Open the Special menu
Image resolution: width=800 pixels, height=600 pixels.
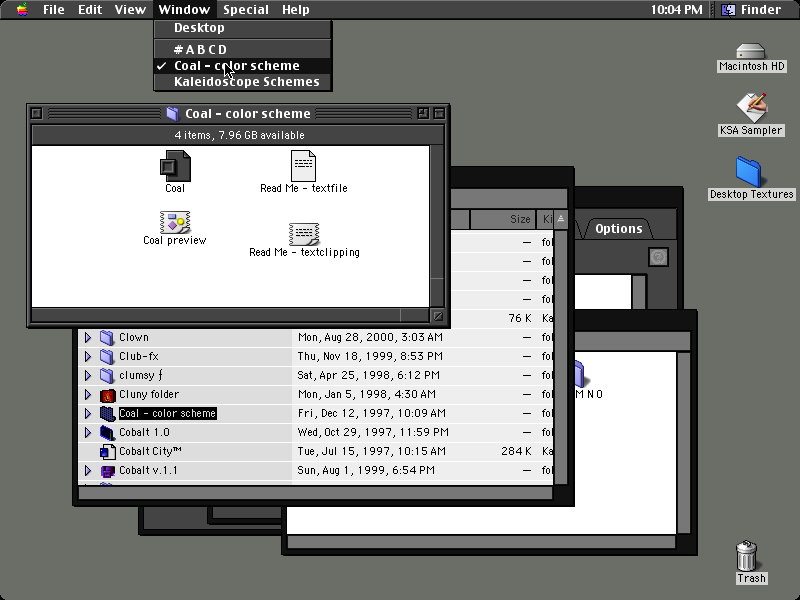(246, 10)
